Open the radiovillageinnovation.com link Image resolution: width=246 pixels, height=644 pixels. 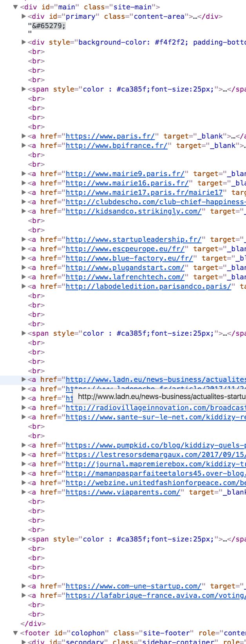click(x=156, y=408)
